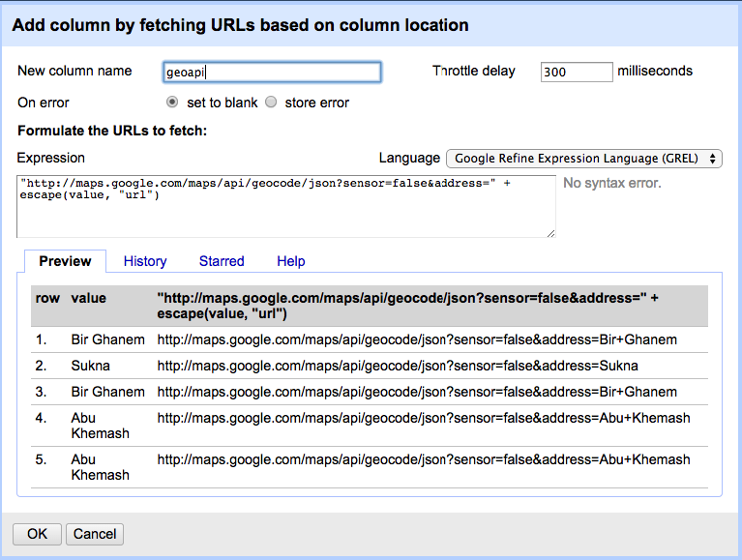Viewport: 742px width, 560px height.
Task: Click the 'Expression' label
Action: [50, 158]
